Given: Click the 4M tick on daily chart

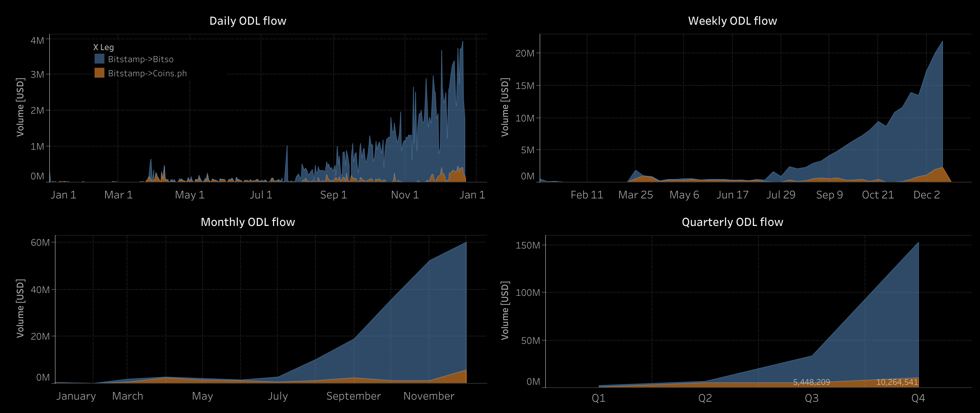Looking at the screenshot, I should tap(37, 40).
